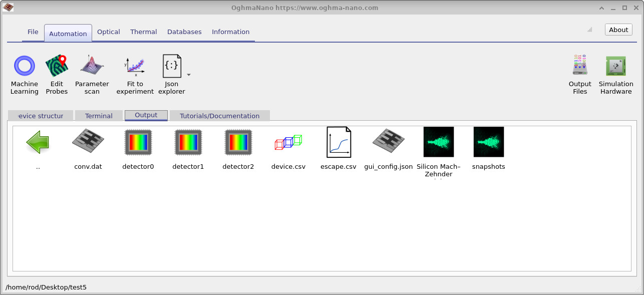Expand the Json explorer dropdown arrow
Image resolution: width=644 pixels, height=295 pixels.
pyautogui.click(x=188, y=74)
